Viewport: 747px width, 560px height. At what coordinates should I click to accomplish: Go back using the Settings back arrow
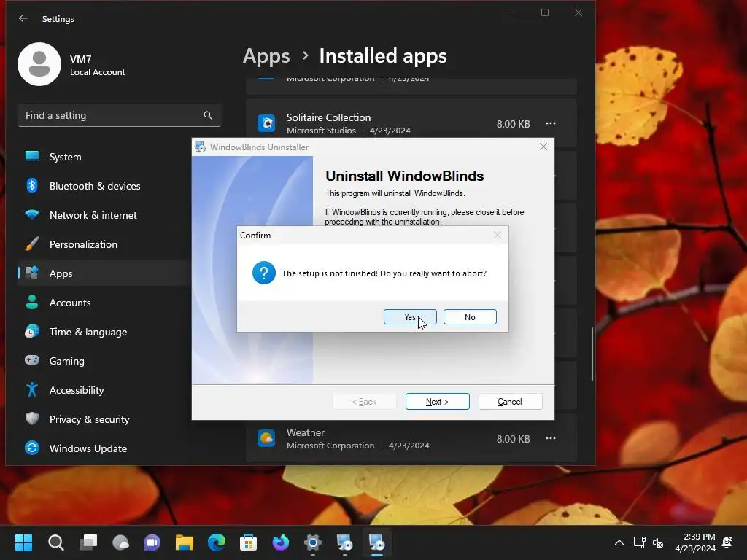coord(23,18)
